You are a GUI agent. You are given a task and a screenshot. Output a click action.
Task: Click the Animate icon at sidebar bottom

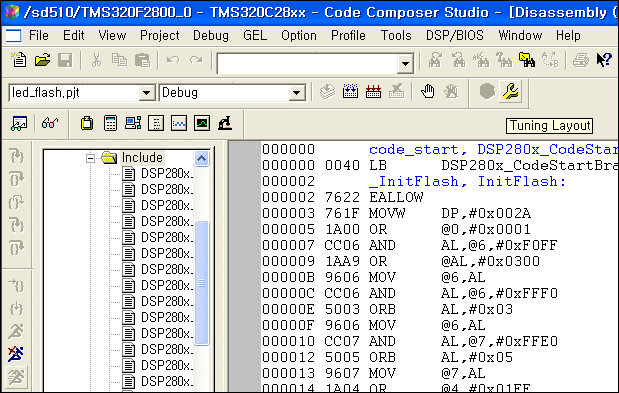click(16, 377)
